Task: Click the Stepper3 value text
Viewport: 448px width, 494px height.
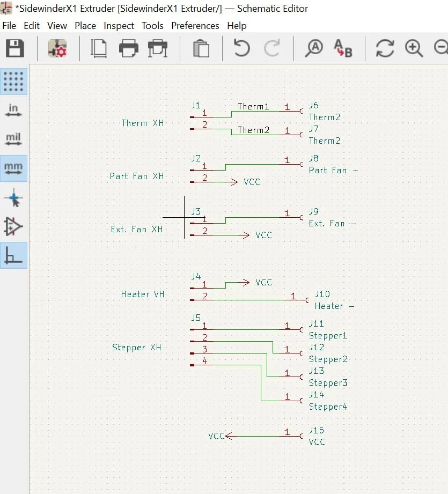Action: click(328, 383)
